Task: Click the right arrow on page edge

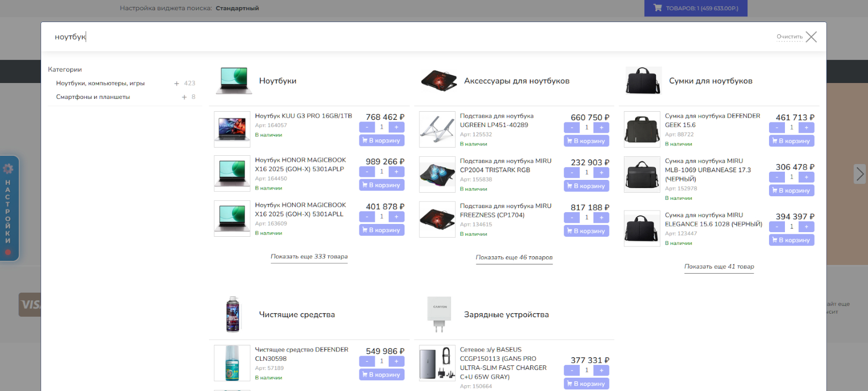Action: click(860, 174)
